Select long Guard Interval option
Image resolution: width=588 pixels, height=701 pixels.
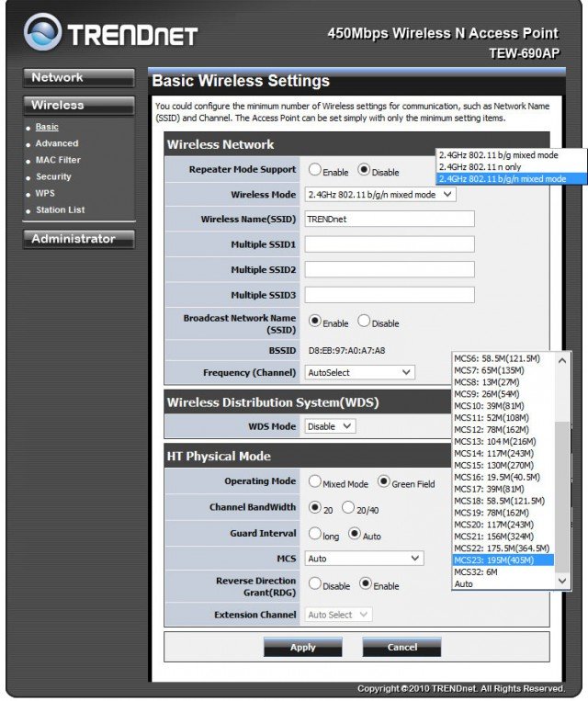tap(315, 533)
